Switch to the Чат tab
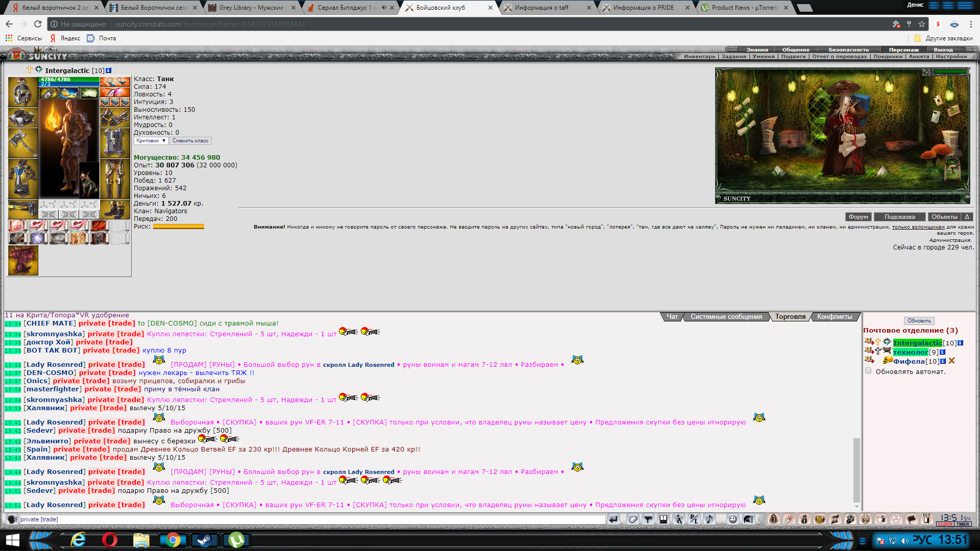Viewport: 980px width, 551px height. coord(672,317)
